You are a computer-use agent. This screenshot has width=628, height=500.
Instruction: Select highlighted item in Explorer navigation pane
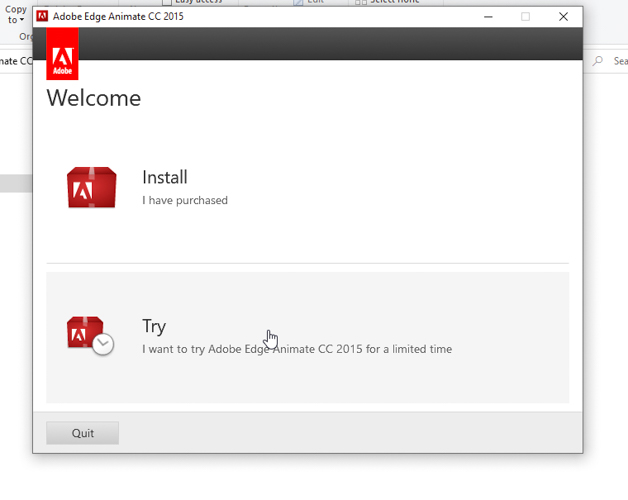pyautogui.click(x=16, y=183)
